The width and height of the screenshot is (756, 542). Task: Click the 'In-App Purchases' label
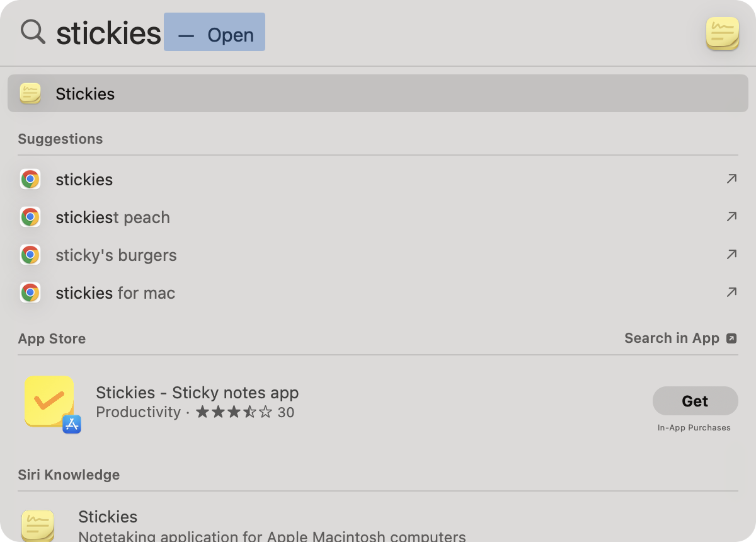coord(694,427)
